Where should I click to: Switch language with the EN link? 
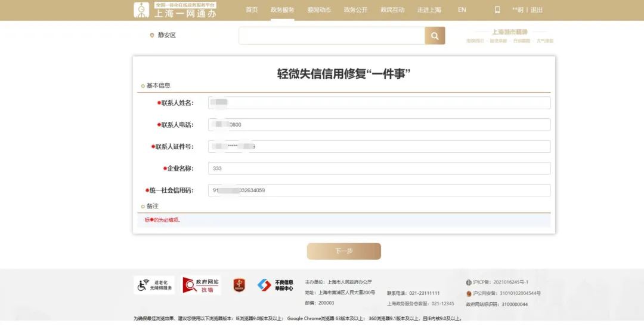coord(462,10)
